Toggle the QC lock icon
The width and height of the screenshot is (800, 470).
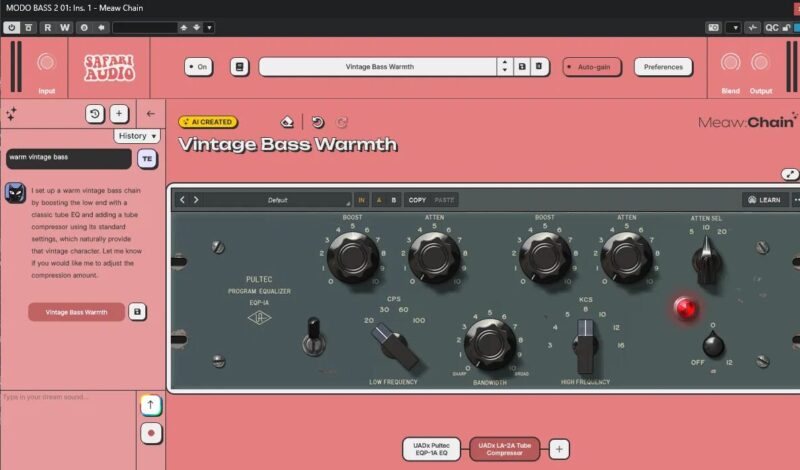click(x=786, y=28)
